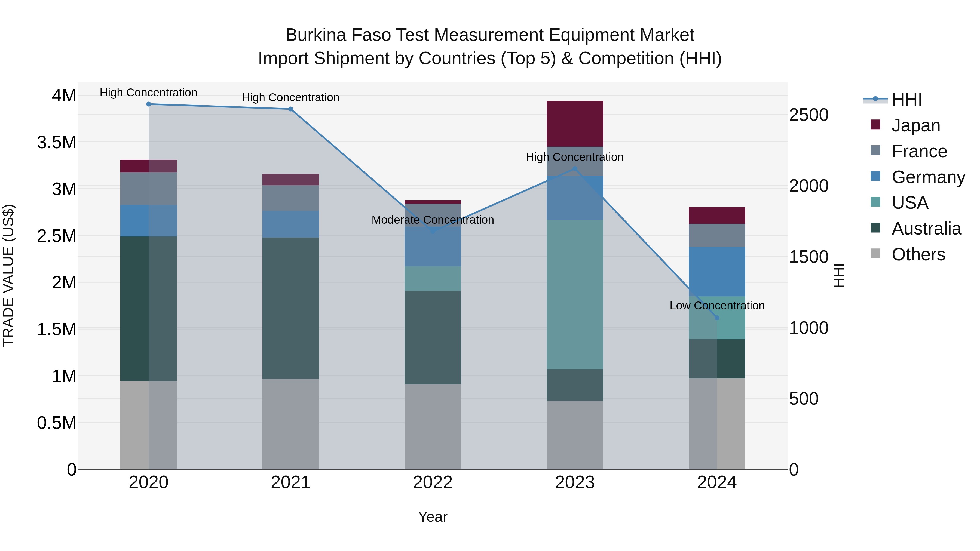Click the Japan maroon legend swatch
This screenshot has height=551, width=980.
[875, 124]
